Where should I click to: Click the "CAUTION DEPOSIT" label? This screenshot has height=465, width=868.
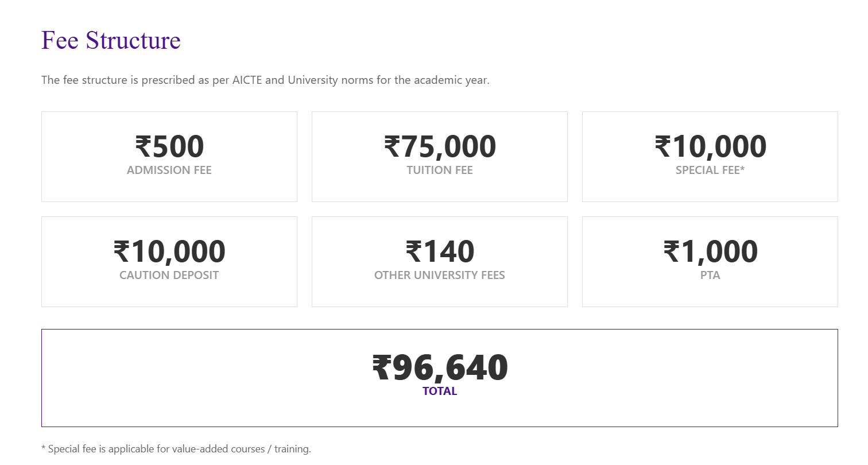pos(169,276)
